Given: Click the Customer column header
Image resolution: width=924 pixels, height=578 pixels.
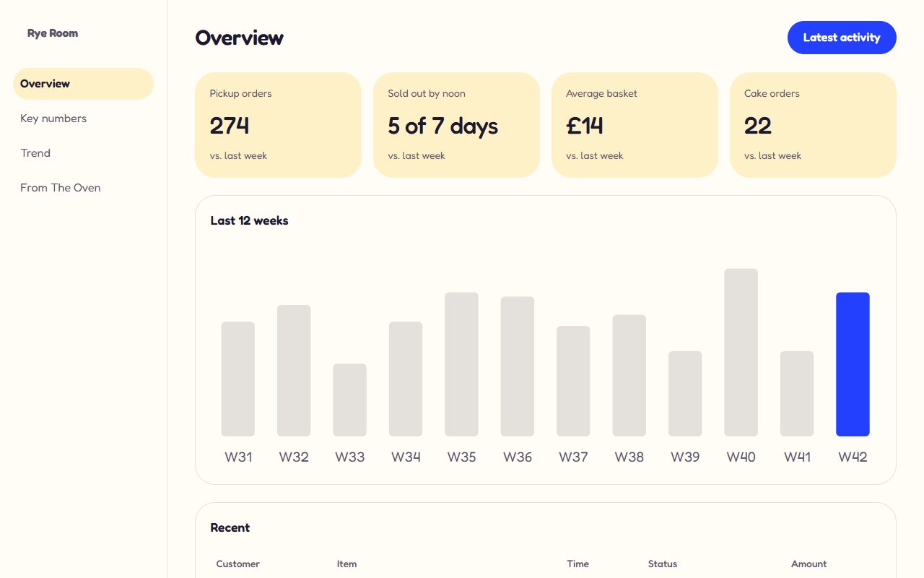Looking at the screenshot, I should 238,564.
